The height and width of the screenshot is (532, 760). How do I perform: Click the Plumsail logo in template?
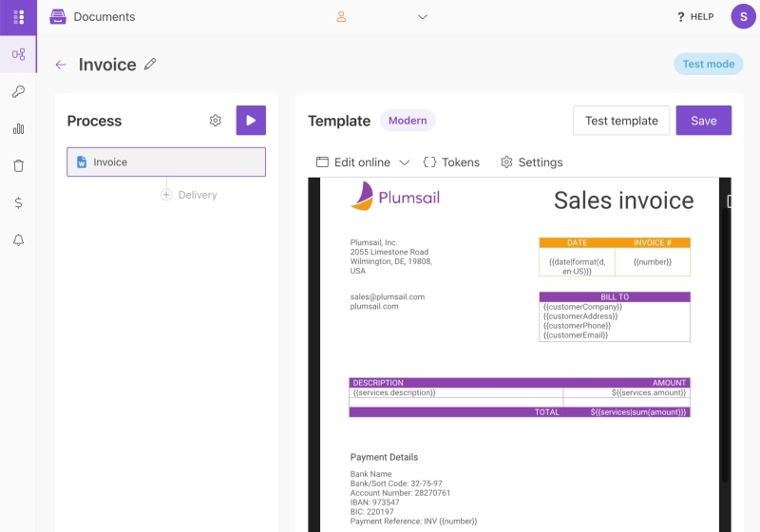[395, 197]
